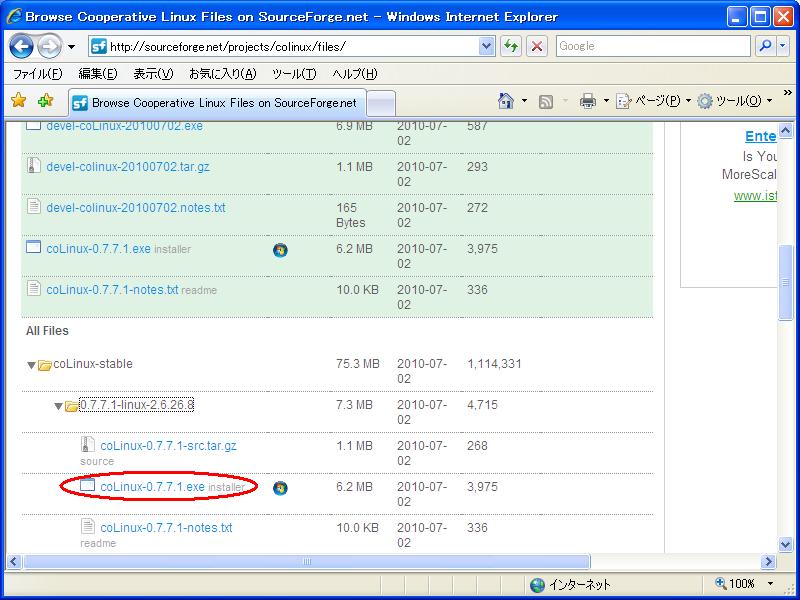The image size is (800, 600).
Task: Open the ツール(O) gear command menu
Action: (x=735, y=101)
